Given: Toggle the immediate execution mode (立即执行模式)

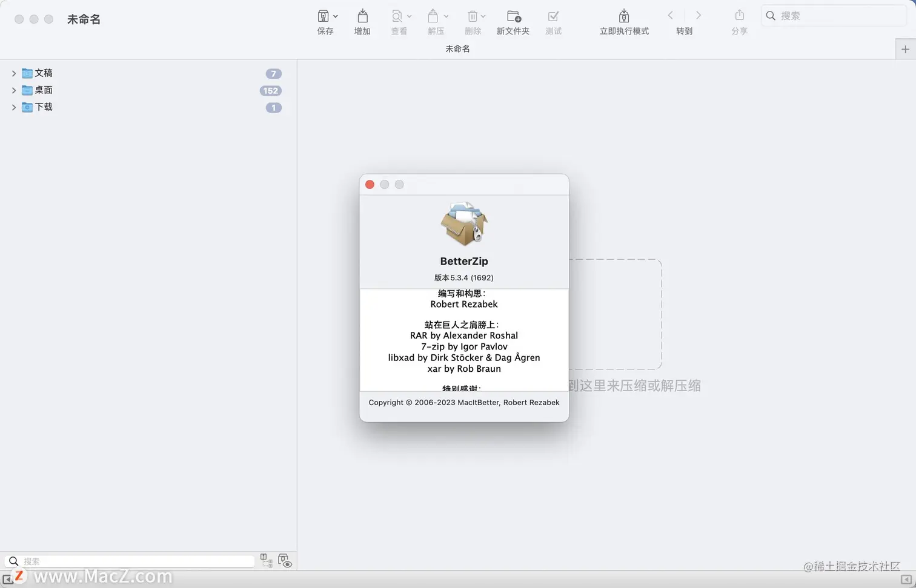Looking at the screenshot, I should (624, 16).
